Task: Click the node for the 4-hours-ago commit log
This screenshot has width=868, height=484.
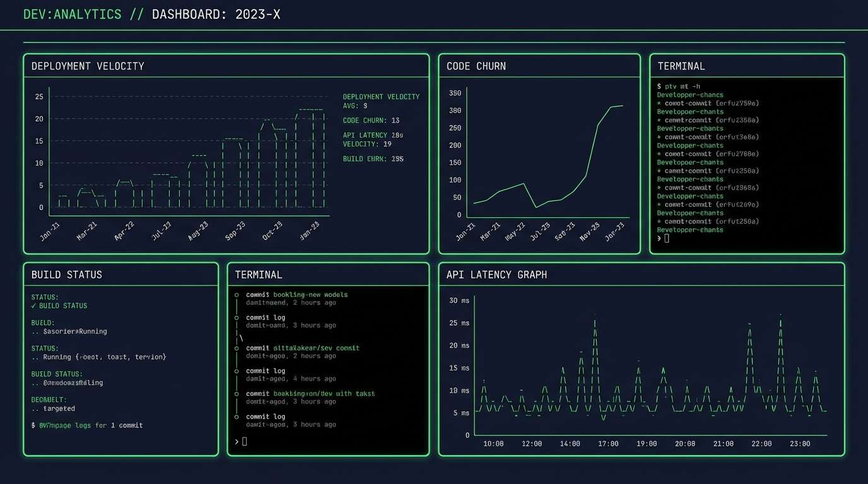Action: click(237, 371)
